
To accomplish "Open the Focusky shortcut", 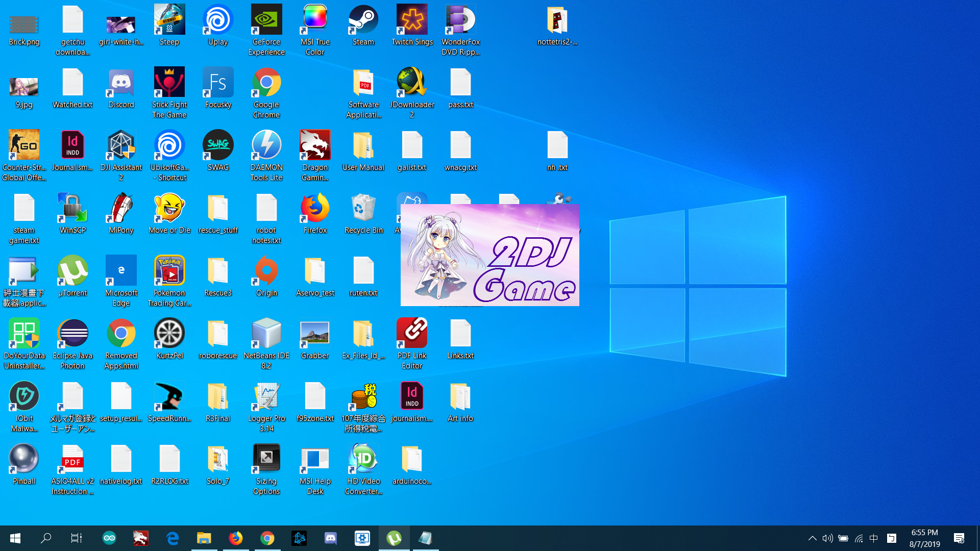I will click(x=218, y=88).
